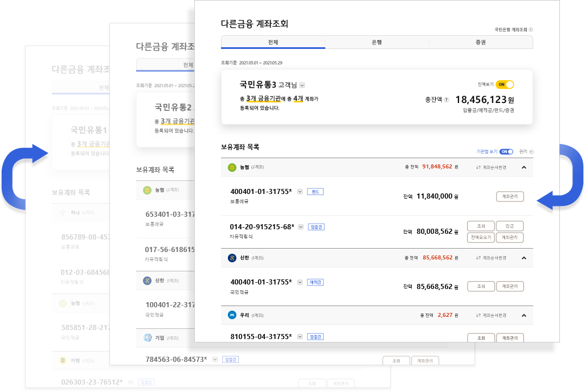Click 입출금 badge beside account 014-20-915215-68*
The height and width of the screenshot is (392, 585).
(316, 227)
